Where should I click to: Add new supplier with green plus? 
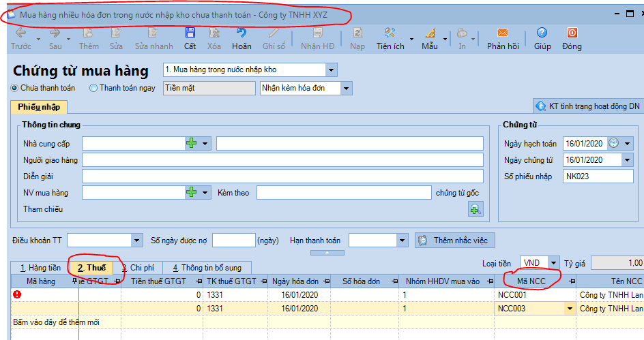(x=192, y=143)
